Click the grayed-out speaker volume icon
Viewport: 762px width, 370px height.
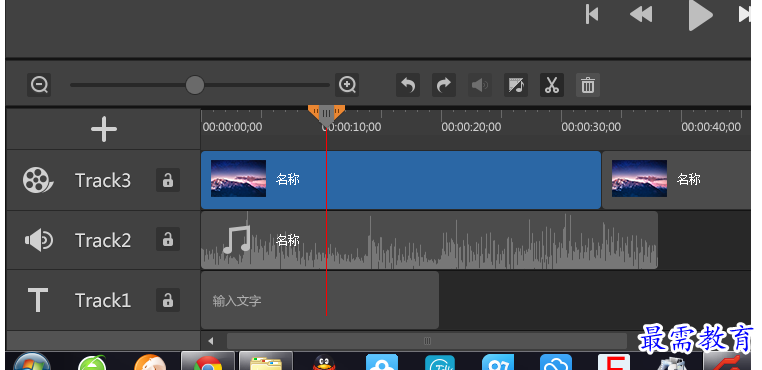[480, 85]
